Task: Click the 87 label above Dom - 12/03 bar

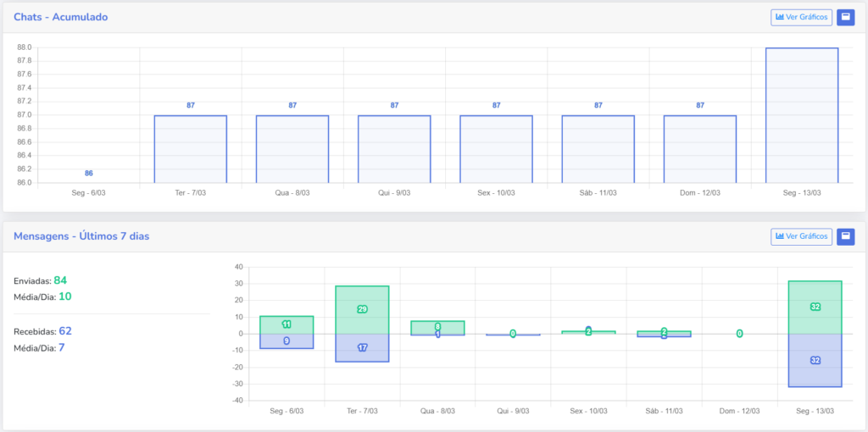Action: pyautogui.click(x=700, y=105)
